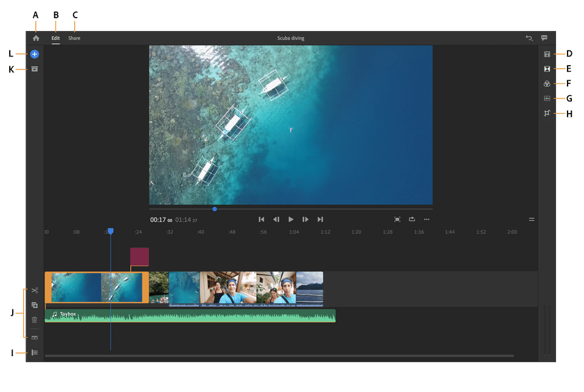584x392 pixels.
Task: Click the blue Add Media plus button
Action: click(35, 54)
